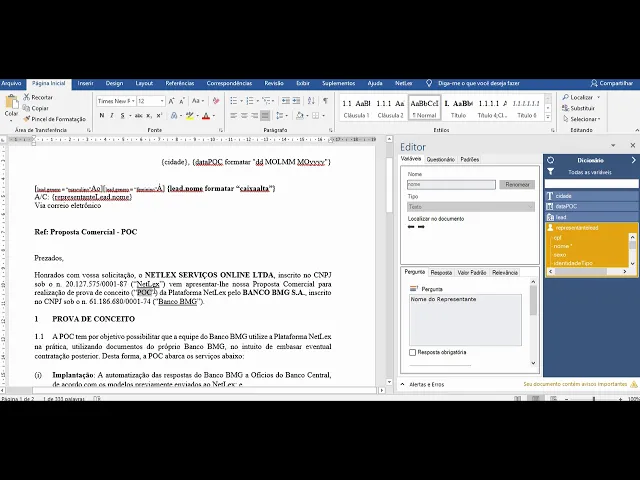Open the Aa change case dropdown
The height and width of the screenshot is (480, 640).
[198, 101]
